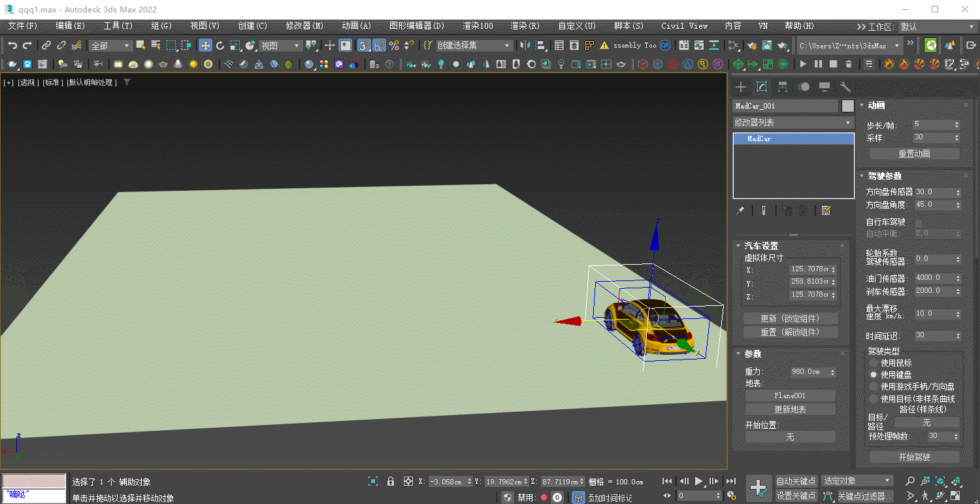The height and width of the screenshot is (504, 980).
Task: Click the object color swatch beside MadCar_001
Action: click(x=847, y=106)
